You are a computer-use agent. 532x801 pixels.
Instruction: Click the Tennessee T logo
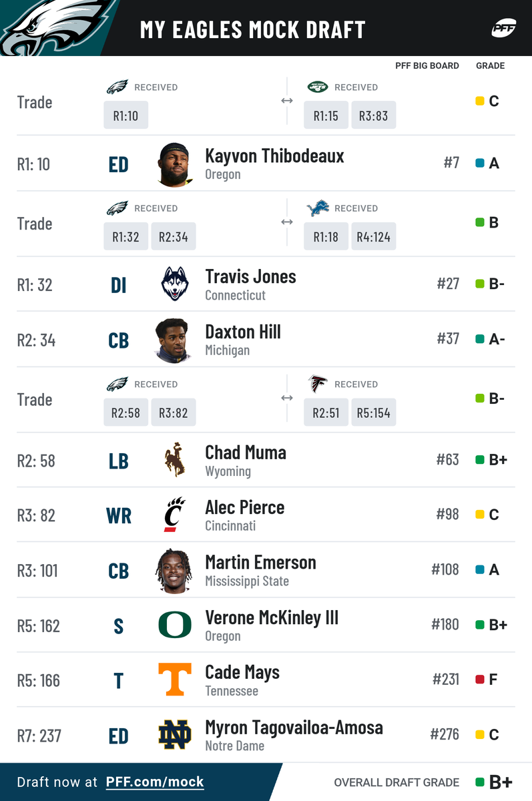175,680
